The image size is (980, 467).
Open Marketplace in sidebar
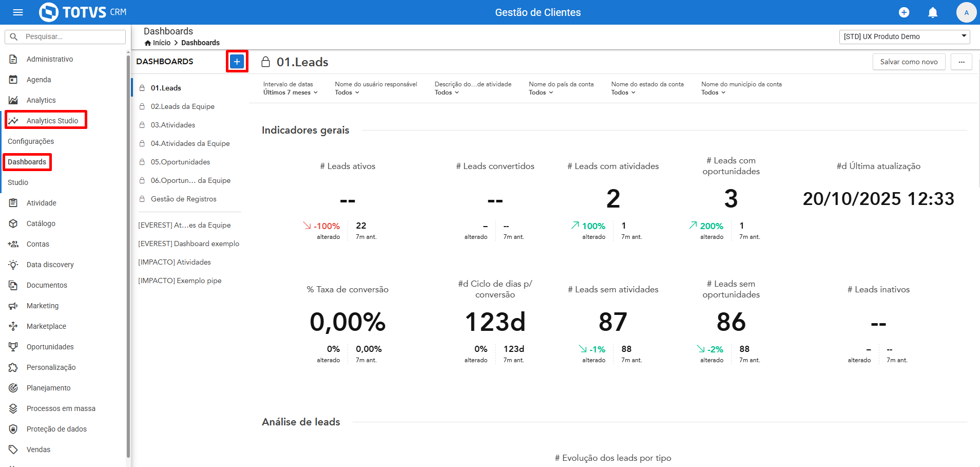tap(46, 326)
